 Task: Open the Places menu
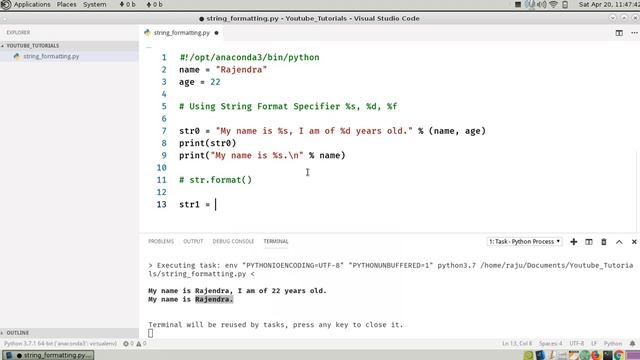click(x=67, y=4)
